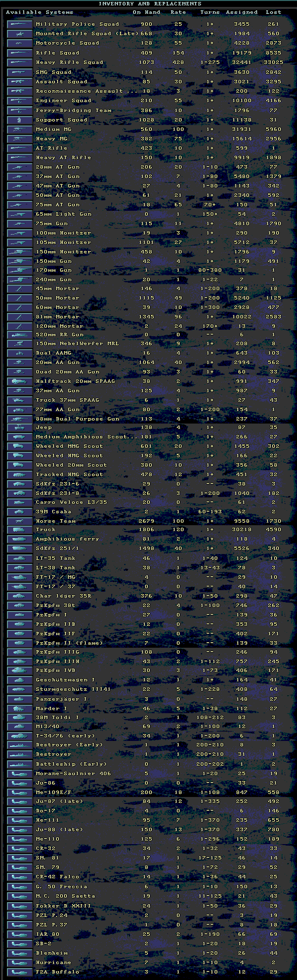Select the Motorcycle Squad icon button
Image resolution: width=297 pixels, height=980 pixels.
(20, 43)
